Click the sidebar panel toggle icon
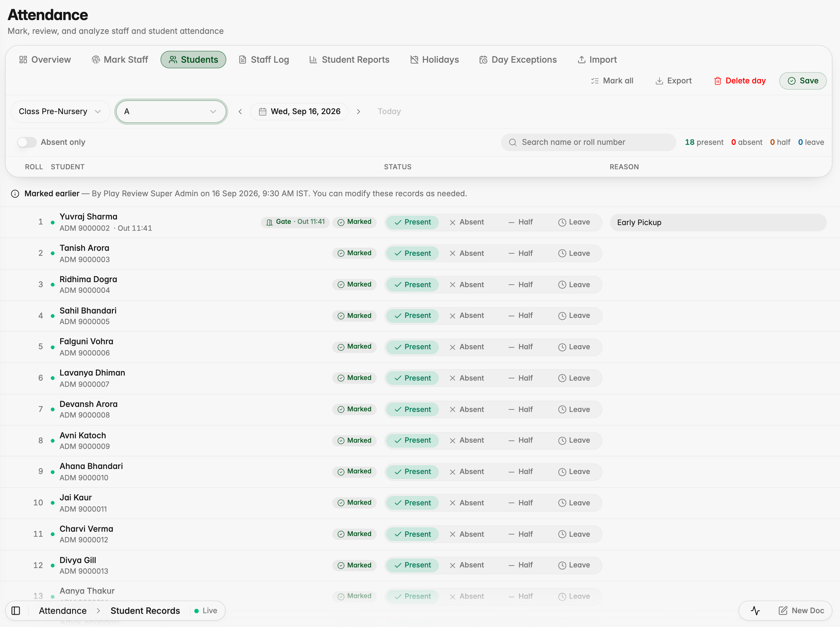The height and width of the screenshot is (627, 840). point(16,611)
